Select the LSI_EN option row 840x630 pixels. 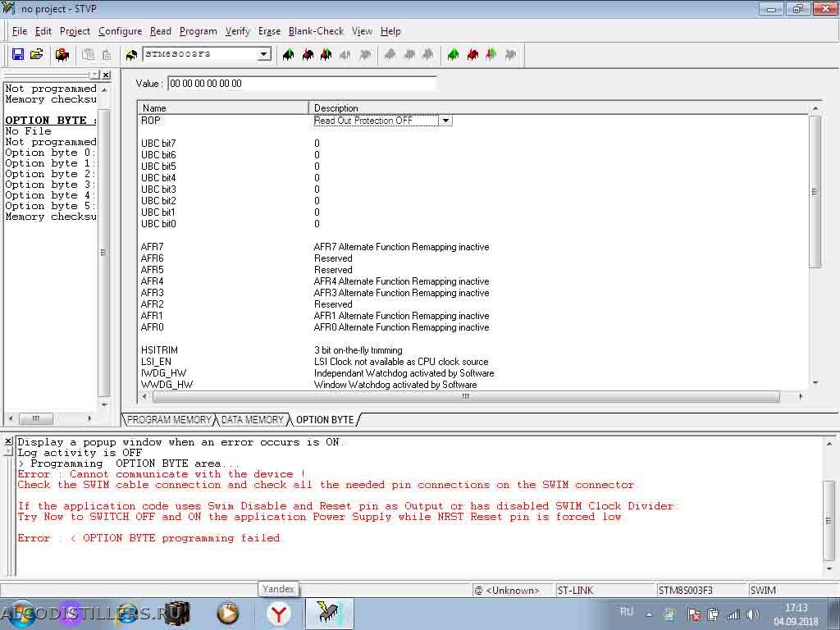473,362
